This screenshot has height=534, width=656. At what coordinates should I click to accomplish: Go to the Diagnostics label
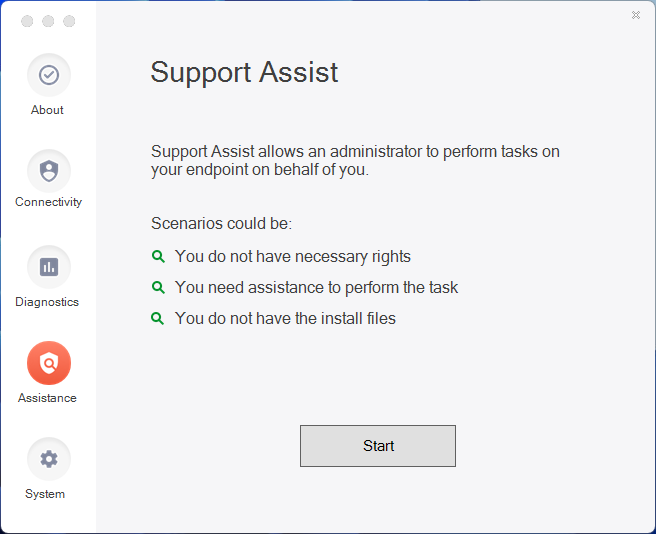coord(47,302)
